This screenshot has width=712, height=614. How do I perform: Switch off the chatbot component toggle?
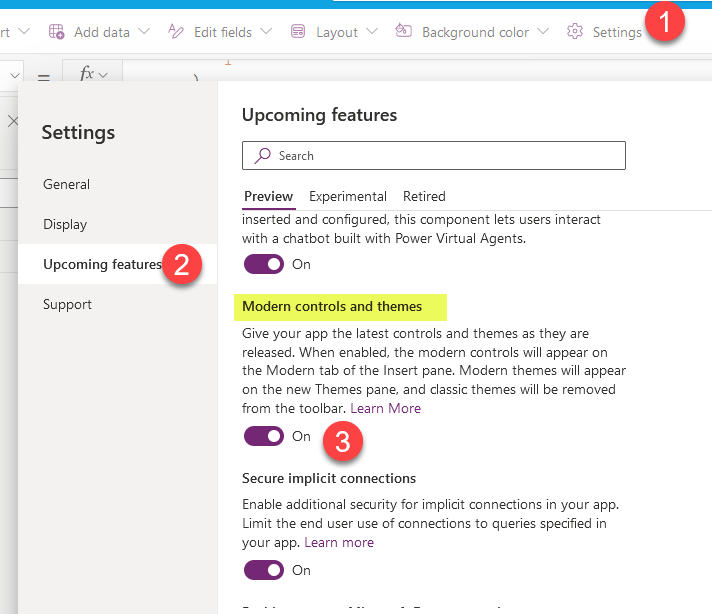click(264, 264)
